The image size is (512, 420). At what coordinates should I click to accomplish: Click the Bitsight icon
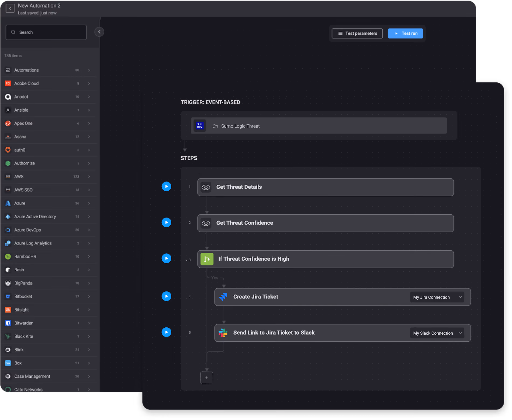(x=8, y=310)
